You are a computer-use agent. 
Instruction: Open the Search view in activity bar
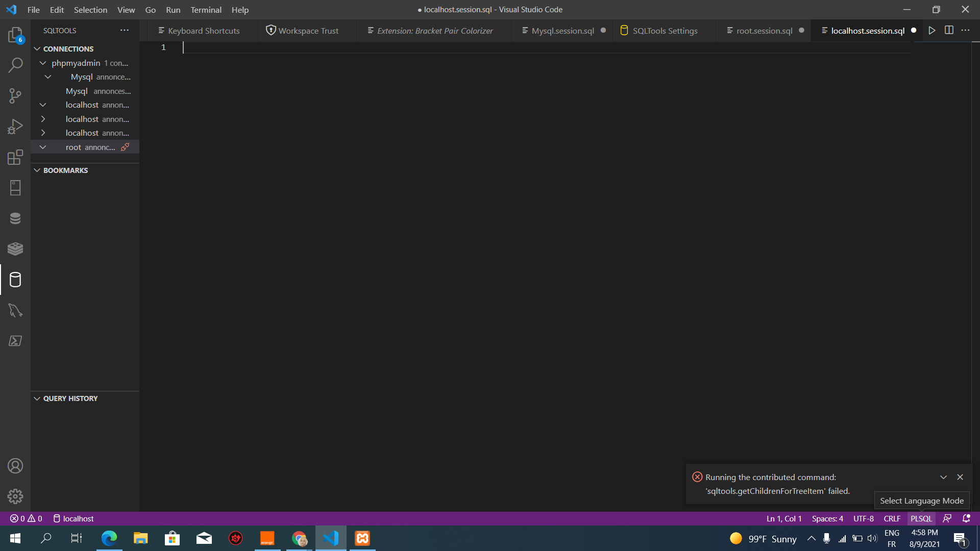[15, 65]
